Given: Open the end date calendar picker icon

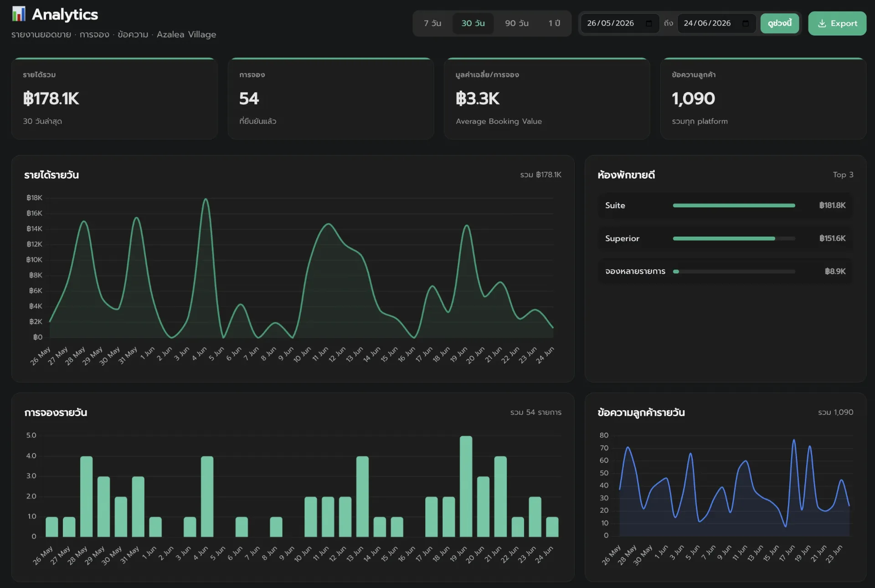Looking at the screenshot, I should (746, 23).
